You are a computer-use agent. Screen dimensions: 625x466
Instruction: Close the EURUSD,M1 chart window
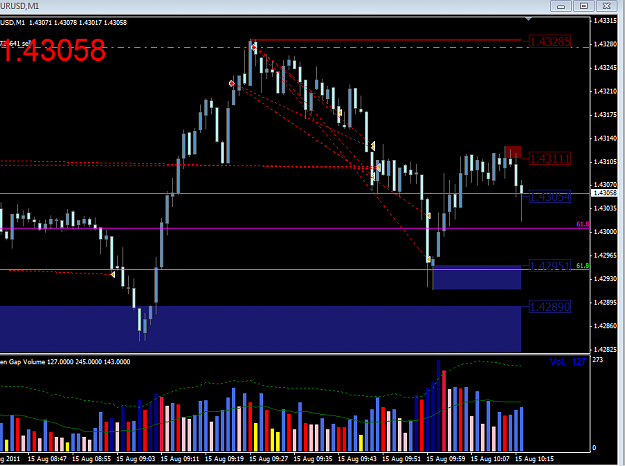pos(607,6)
